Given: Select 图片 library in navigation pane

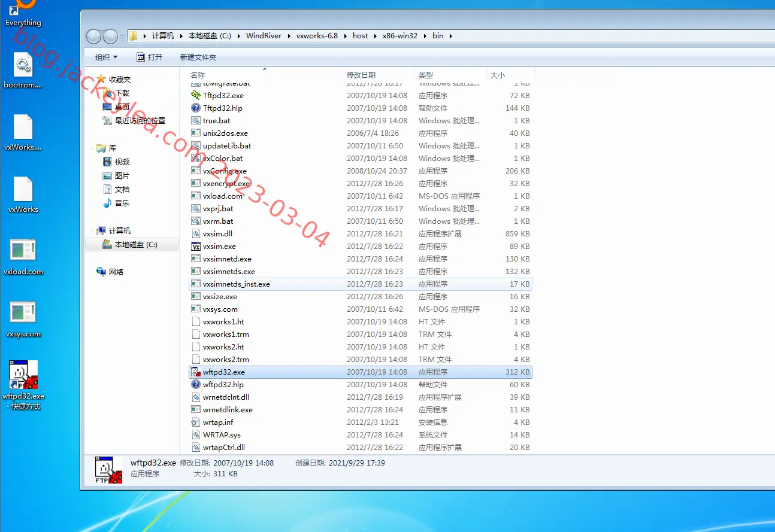Looking at the screenshot, I should coord(122,176).
